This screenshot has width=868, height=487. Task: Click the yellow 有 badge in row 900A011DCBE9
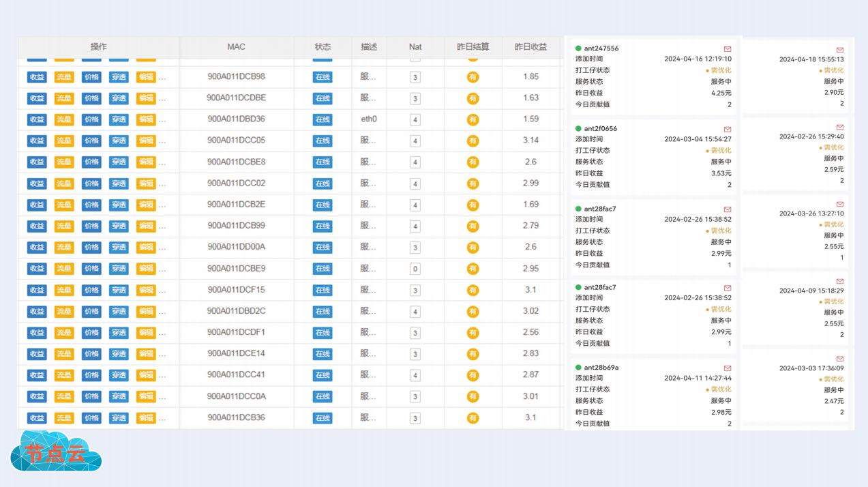473,269
